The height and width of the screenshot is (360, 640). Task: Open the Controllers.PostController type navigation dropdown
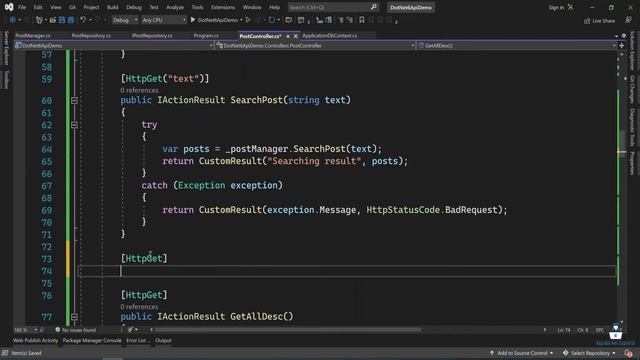point(316,46)
